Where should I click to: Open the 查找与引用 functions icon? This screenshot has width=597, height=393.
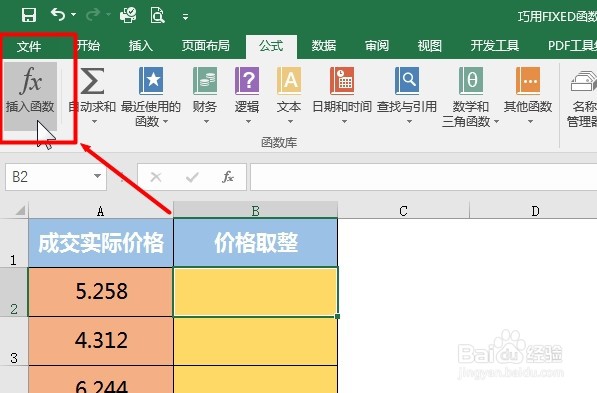(407, 81)
